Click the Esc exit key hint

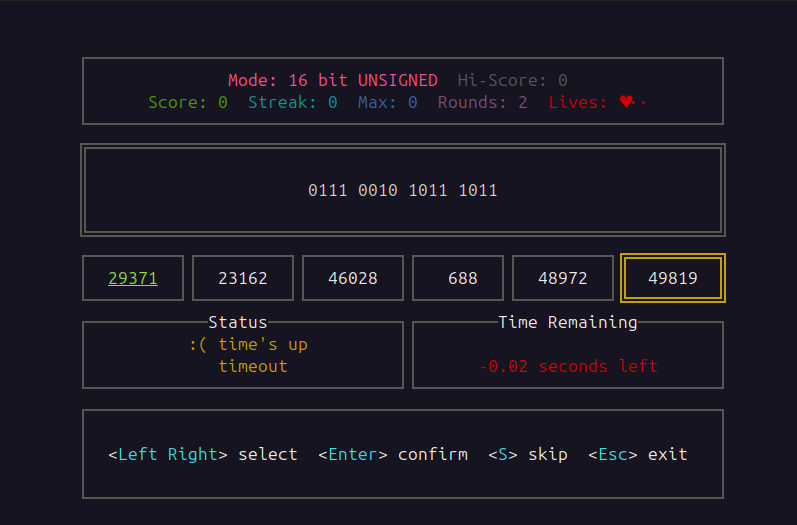coord(637,454)
